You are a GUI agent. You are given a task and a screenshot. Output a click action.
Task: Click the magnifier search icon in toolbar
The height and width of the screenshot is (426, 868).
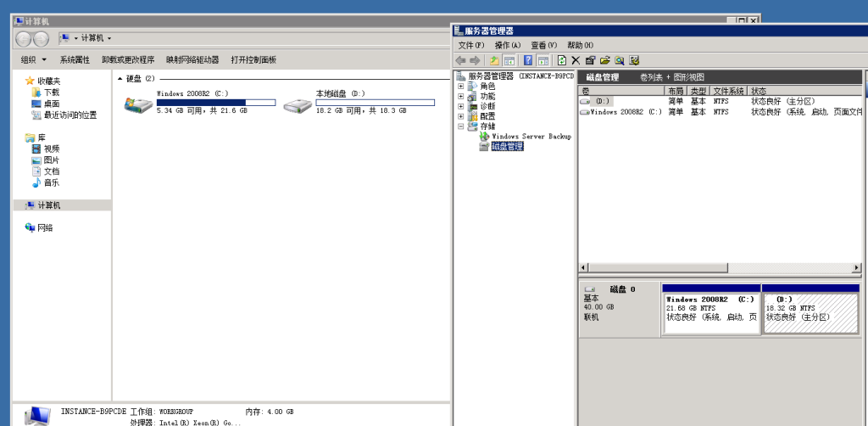pyautogui.click(x=620, y=60)
